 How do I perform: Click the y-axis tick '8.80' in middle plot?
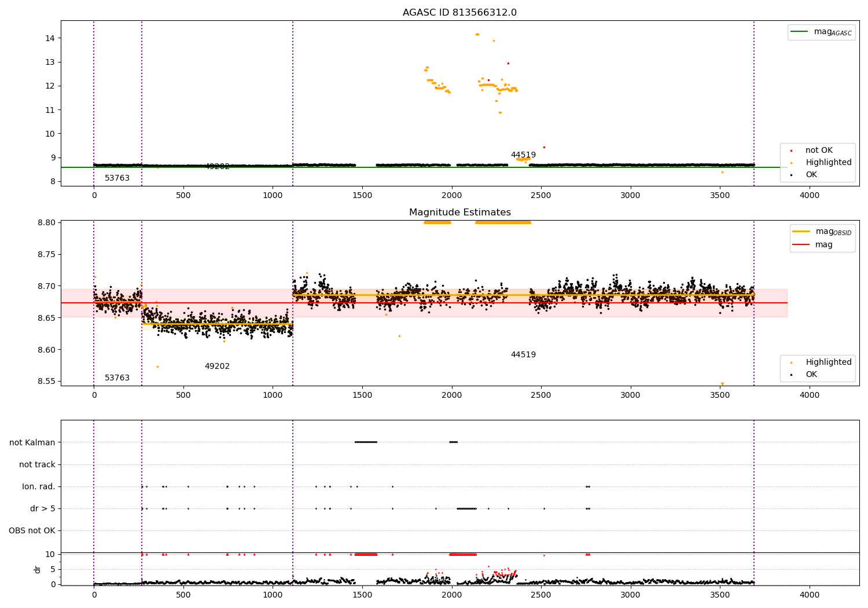46,223
